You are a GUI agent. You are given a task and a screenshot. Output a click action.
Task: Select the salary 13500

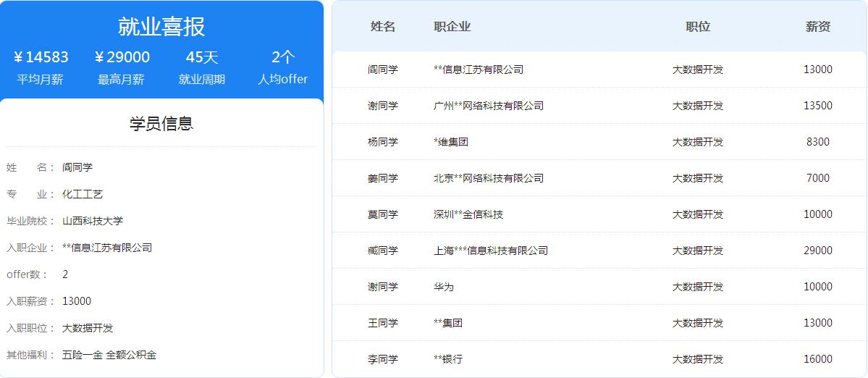point(817,106)
